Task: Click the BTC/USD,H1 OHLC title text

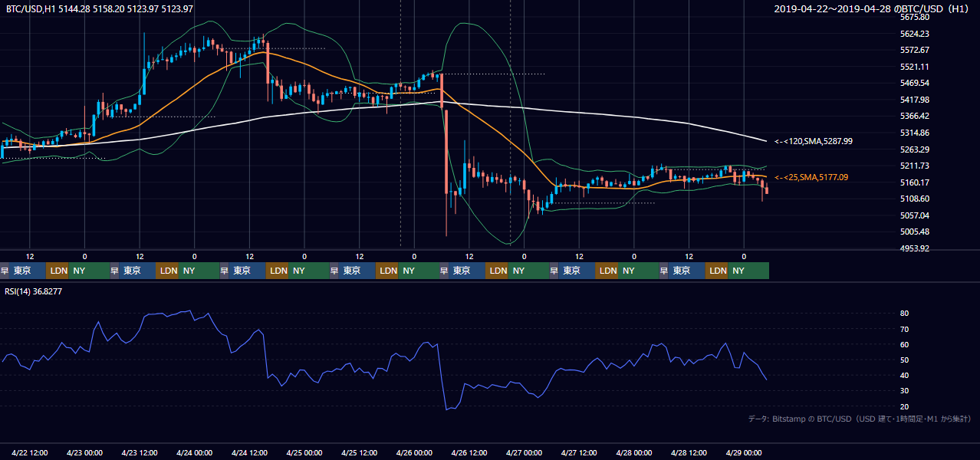Action: [x=100, y=8]
